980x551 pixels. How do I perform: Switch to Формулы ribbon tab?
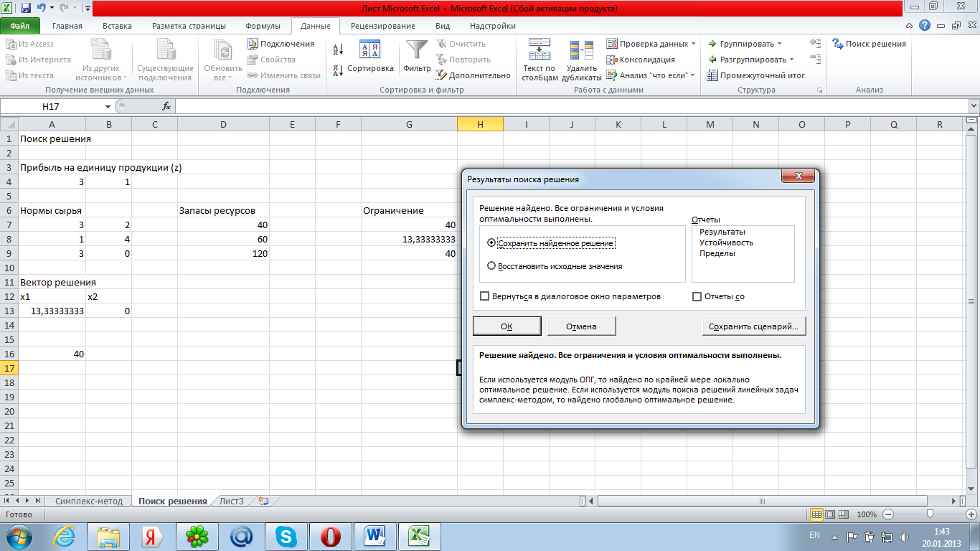point(263,26)
